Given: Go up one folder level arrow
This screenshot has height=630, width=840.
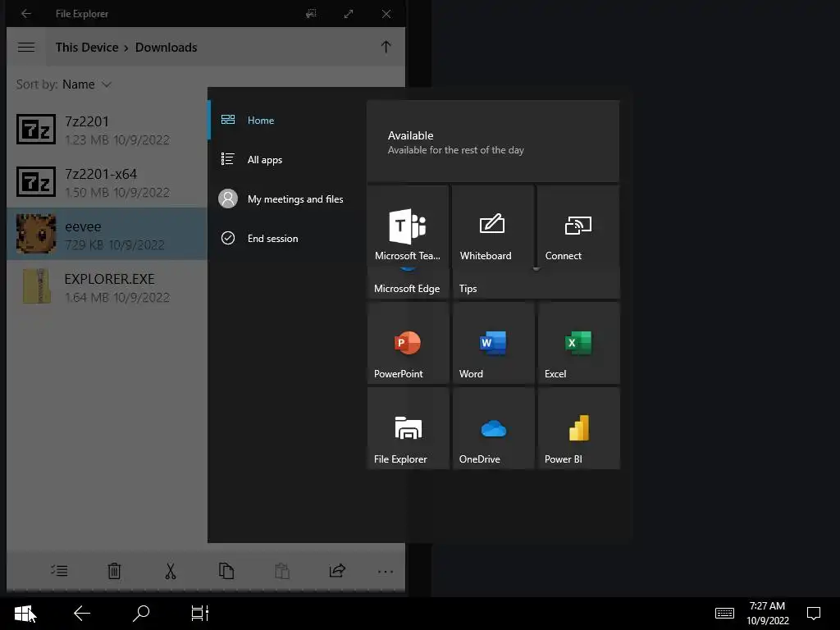Looking at the screenshot, I should point(386,47).
